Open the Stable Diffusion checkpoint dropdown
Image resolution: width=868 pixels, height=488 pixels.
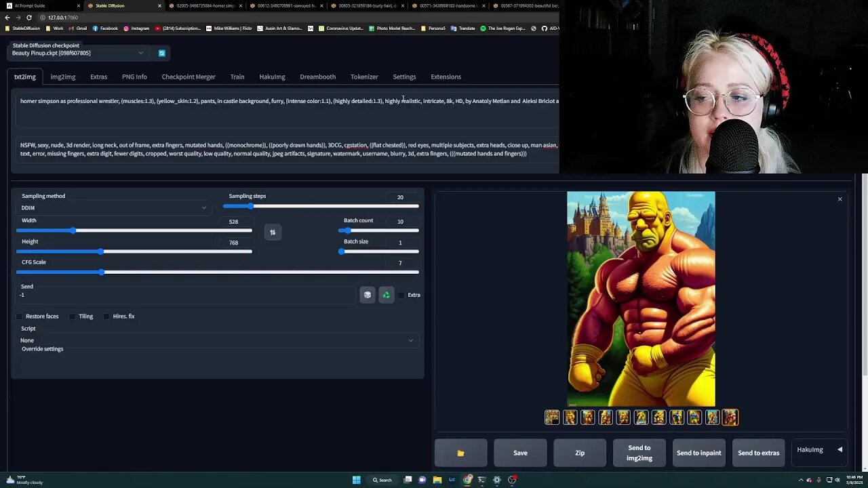79,53
